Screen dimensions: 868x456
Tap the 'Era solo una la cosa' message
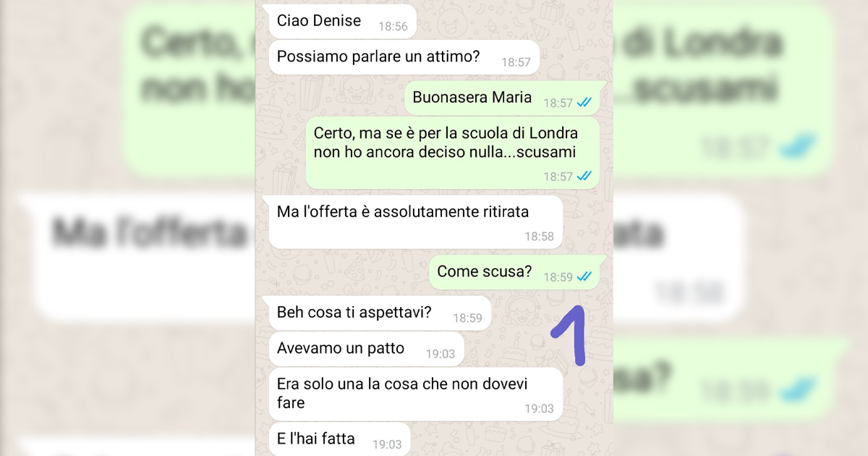coord(416,394)
